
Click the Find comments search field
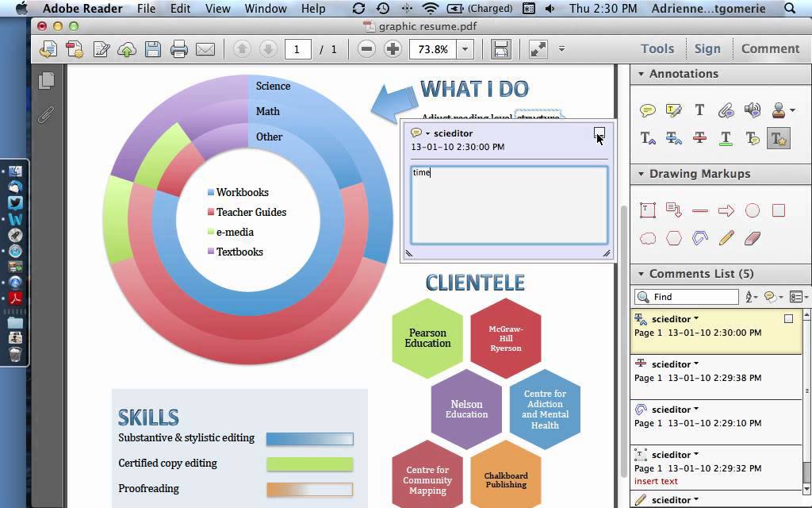687,297
